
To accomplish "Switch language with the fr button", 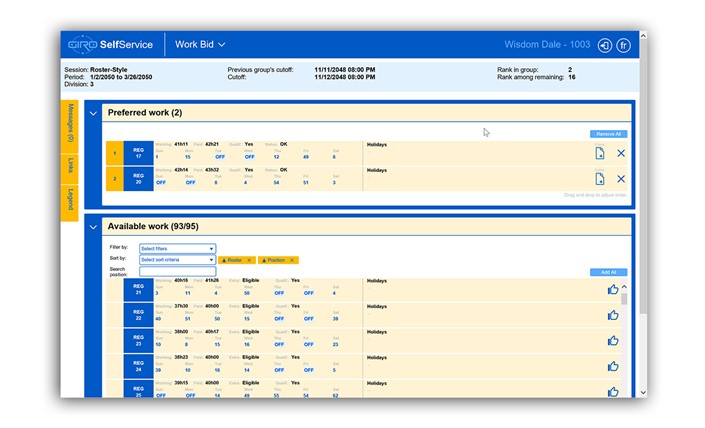I will [x=624, y=45].
